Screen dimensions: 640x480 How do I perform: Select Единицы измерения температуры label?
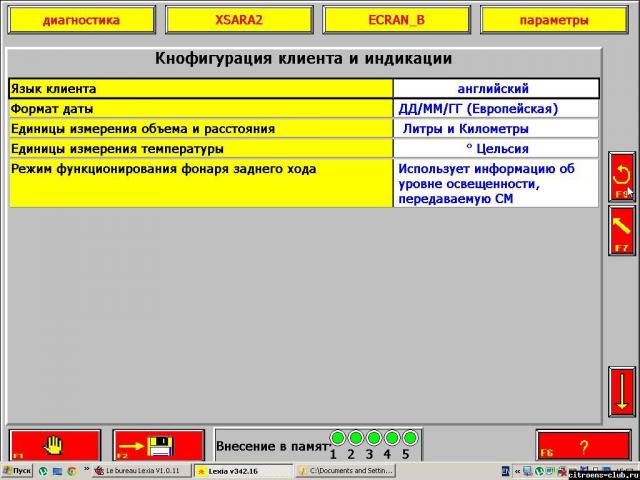[x=201, y=149]
